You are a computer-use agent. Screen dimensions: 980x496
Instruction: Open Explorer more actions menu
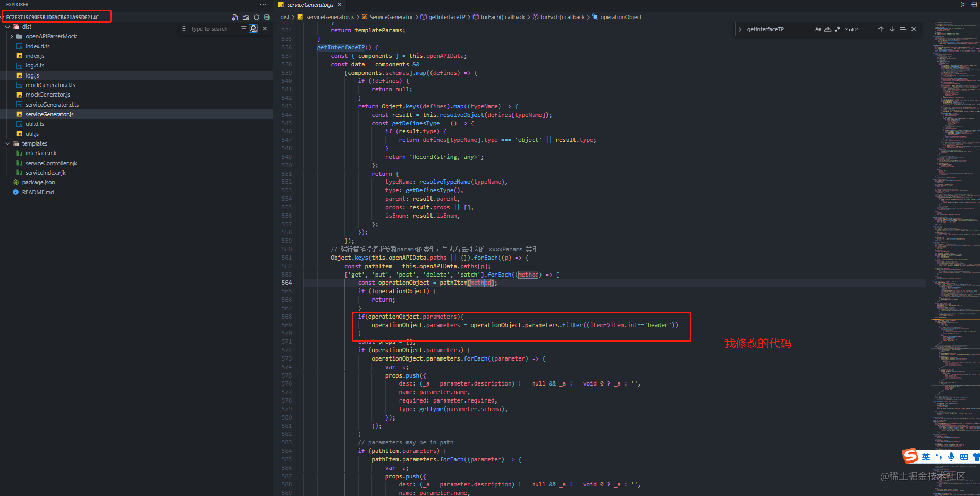click(263, 5)
